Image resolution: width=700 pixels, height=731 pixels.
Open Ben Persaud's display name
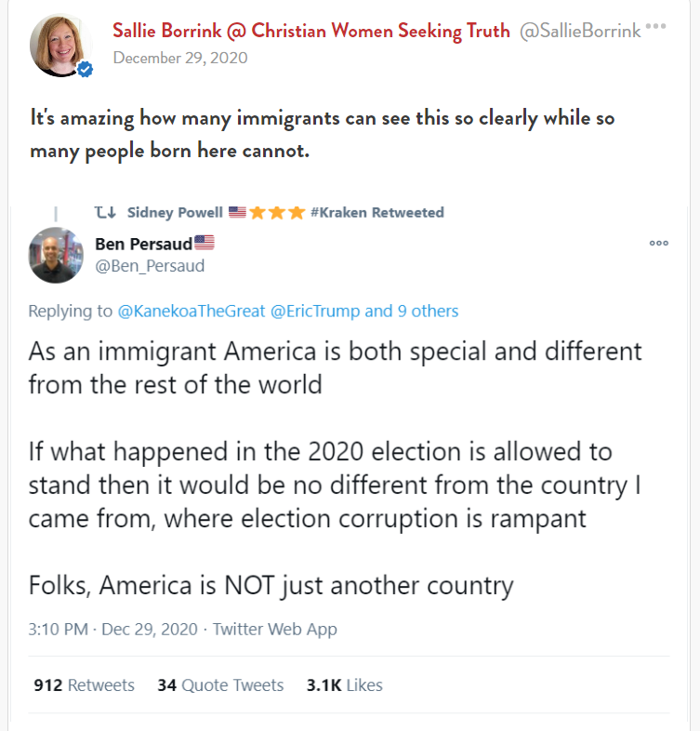(x=144, y=244)
